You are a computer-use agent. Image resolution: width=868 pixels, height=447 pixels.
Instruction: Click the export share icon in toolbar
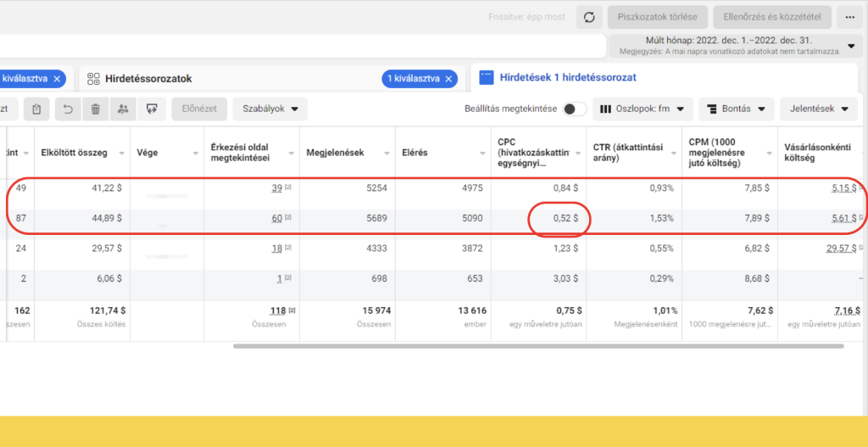[x=152, y=109]
